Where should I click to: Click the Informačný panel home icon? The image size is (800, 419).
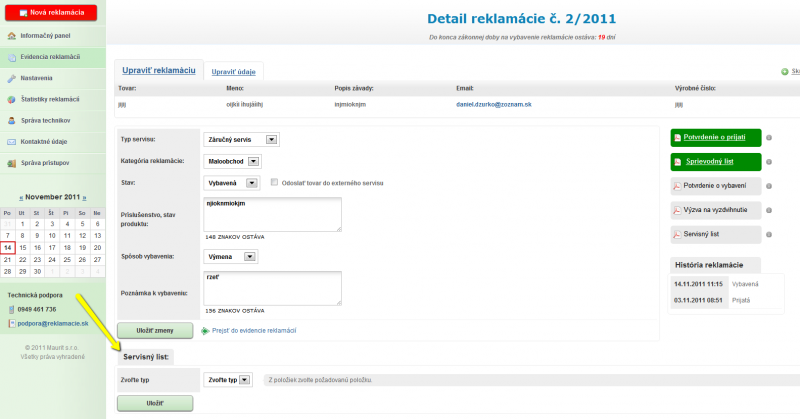[x=12, y=36]
